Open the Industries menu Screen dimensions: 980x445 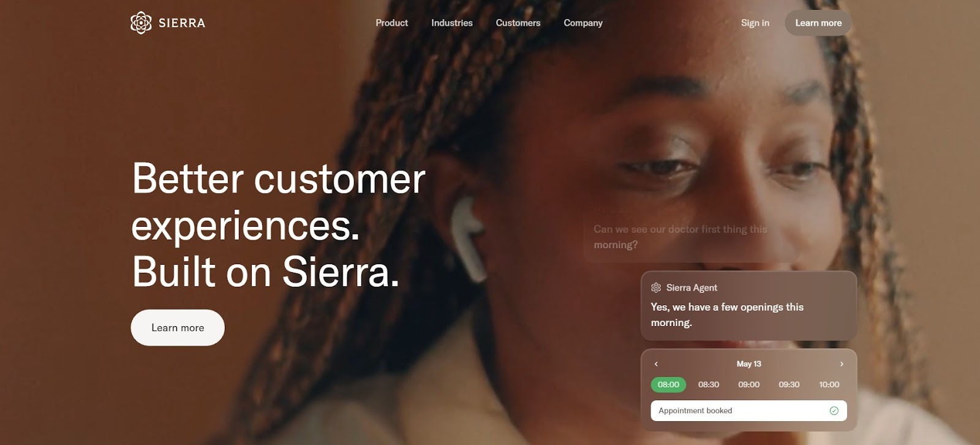point(452,23)
